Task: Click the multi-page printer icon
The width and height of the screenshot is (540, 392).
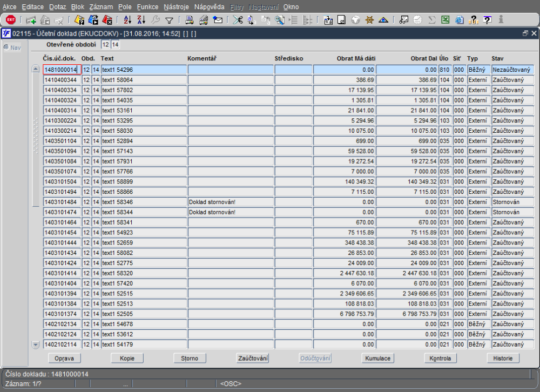Action: (204, 20)
